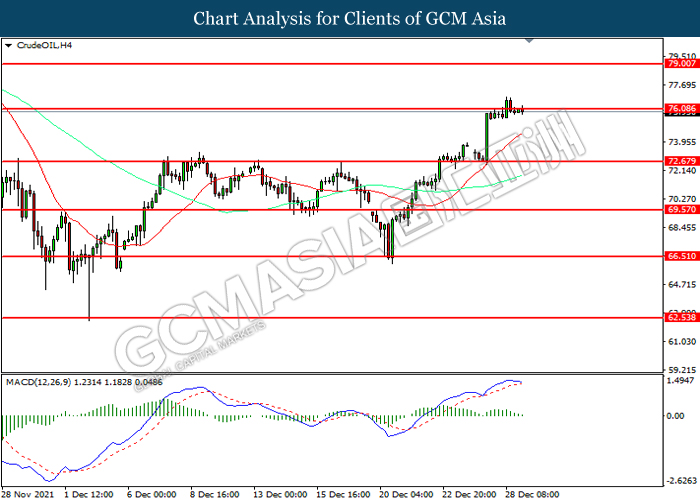Click the 73.955 price axis value
The width and height of the screenshot is (700, 500).
(x=682, y=142)
